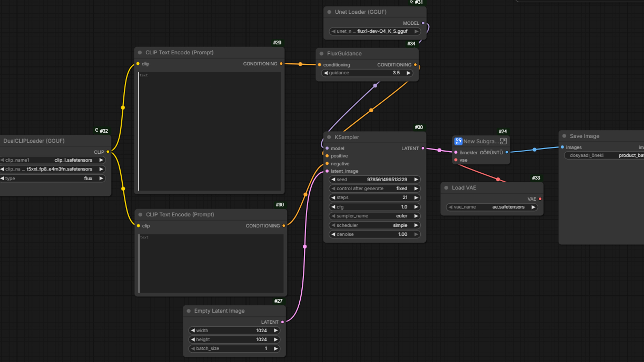Open the New Subgraph node's enter-subgraph icon

(503, 141)
